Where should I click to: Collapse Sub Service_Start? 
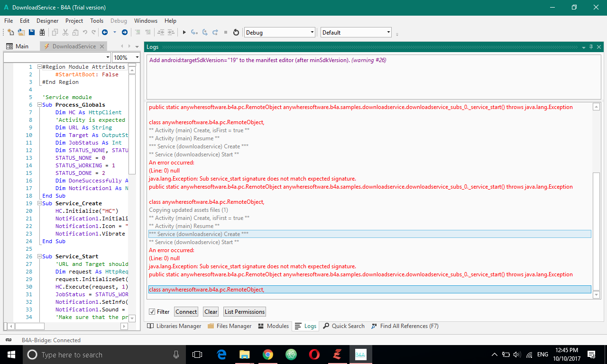point(39,256)
